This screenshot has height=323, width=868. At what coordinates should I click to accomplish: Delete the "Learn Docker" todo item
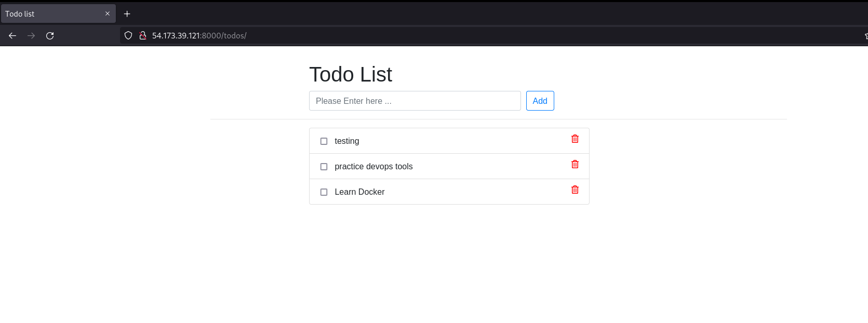[575, 189]
